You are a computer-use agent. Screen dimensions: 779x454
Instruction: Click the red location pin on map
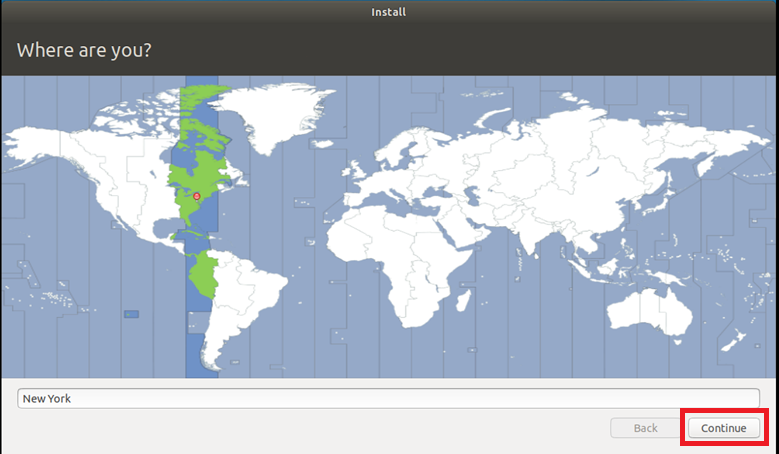[x=197, y=196]
